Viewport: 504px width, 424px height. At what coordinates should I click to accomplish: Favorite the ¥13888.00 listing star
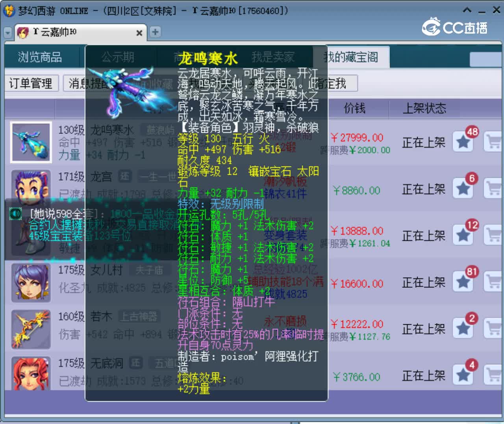[x=463, y=235]
